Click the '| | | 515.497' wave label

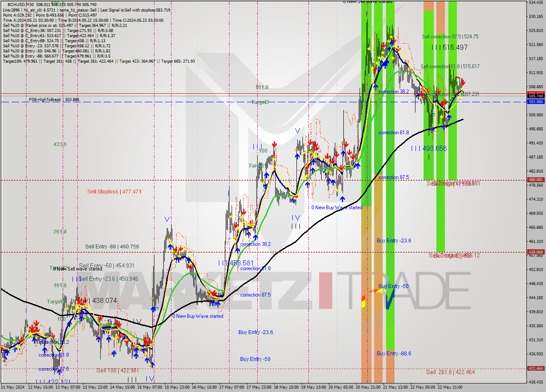point(450,48)
